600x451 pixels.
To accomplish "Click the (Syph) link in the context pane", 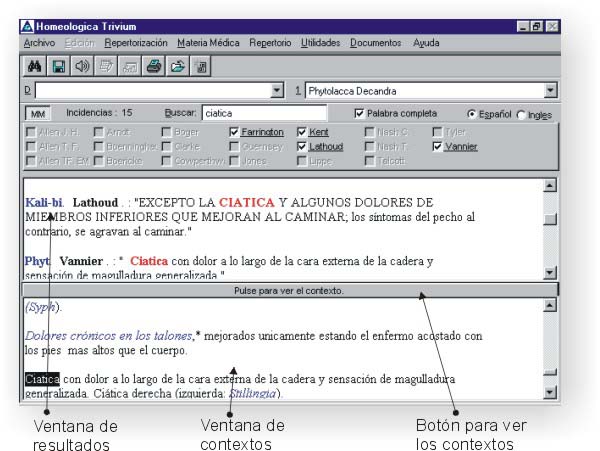I will (42, 307).
